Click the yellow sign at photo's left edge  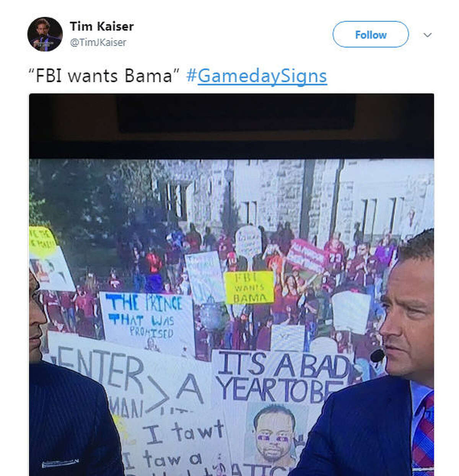(41, 242)
